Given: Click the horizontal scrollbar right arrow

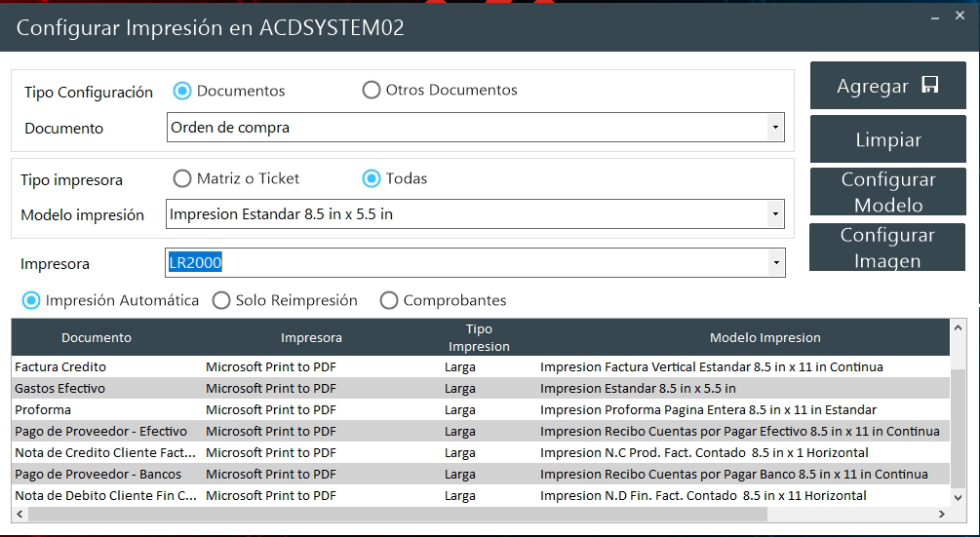Looking at the screenshot, I should coord(942,514).
